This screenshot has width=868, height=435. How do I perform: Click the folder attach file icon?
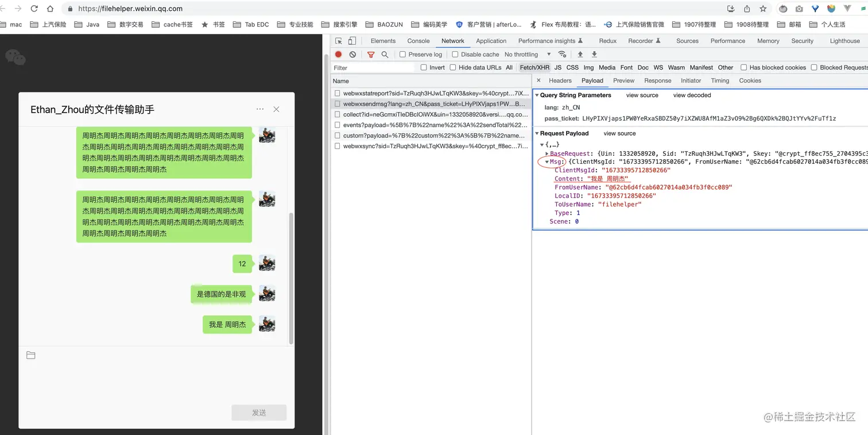point(31,355)
